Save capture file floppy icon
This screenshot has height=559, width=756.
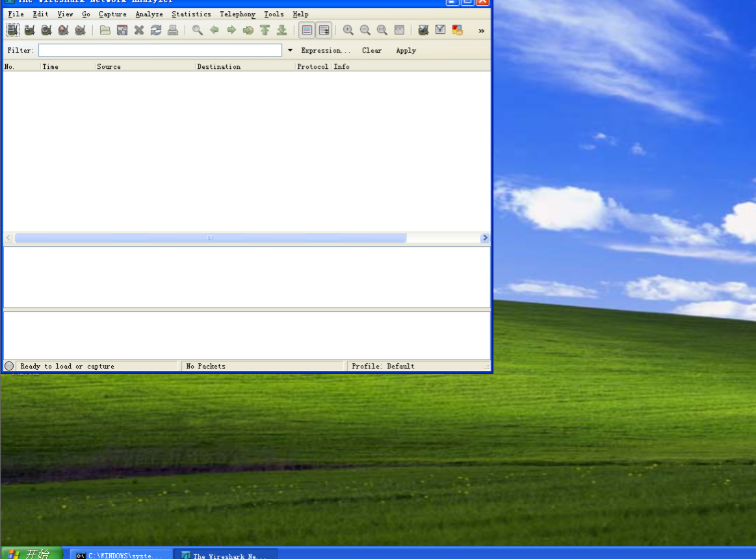point(122,30)
